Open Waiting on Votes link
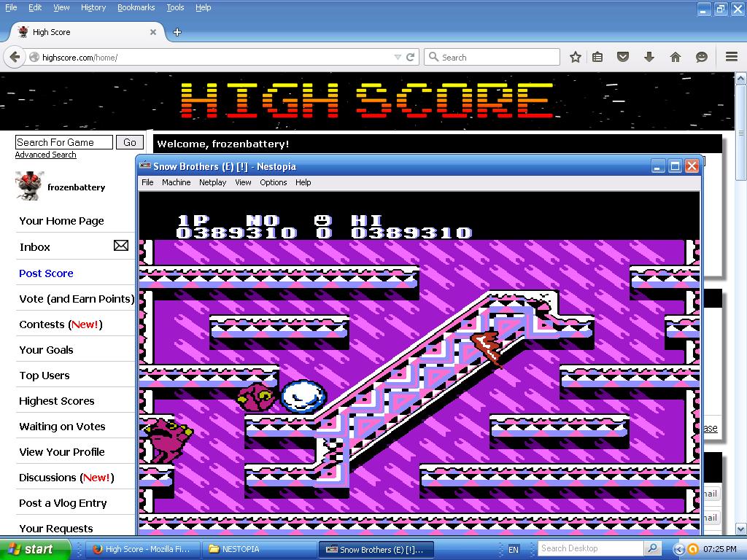 point(62,427)
